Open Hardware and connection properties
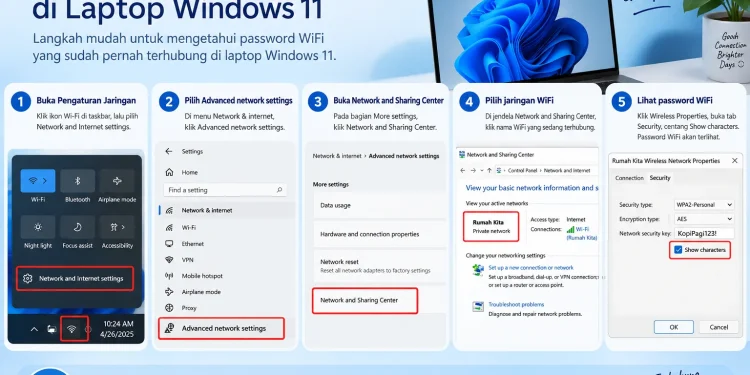750x375 pixels. pos(379,234)
